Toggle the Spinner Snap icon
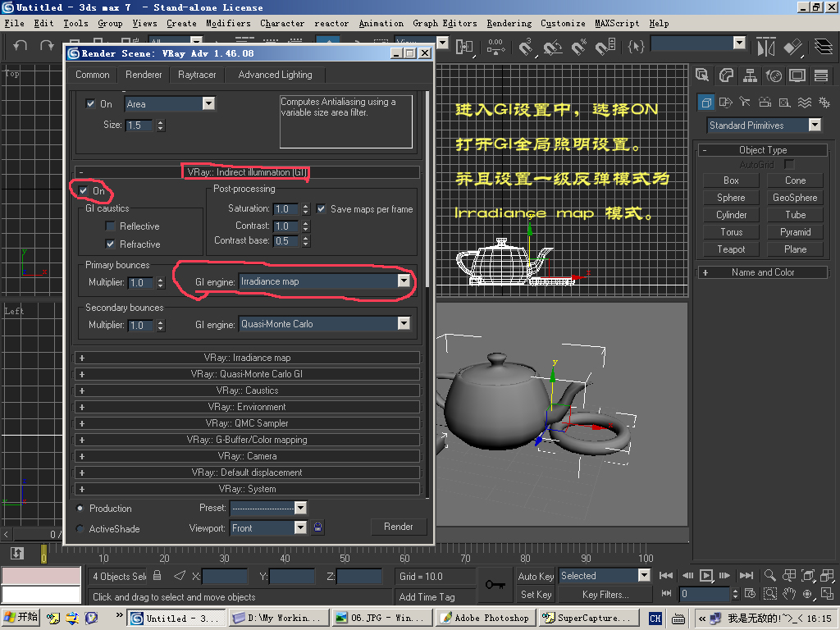 point(605,47)
